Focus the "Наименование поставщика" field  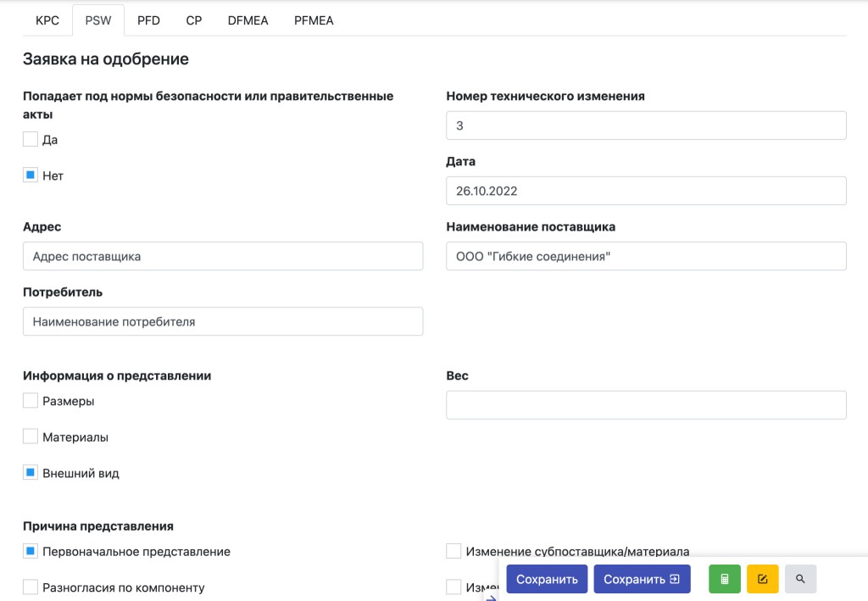point(646,256)
